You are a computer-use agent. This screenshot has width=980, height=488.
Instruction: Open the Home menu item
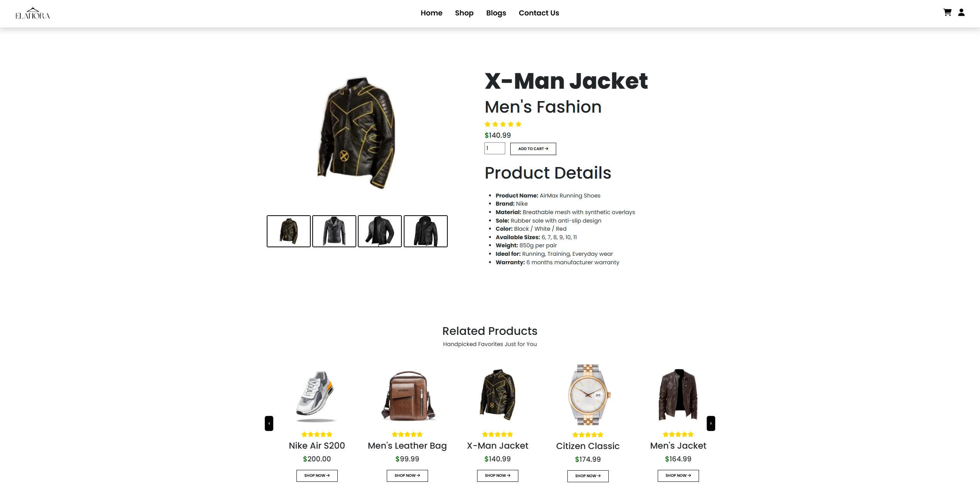(x=431, y=13)
